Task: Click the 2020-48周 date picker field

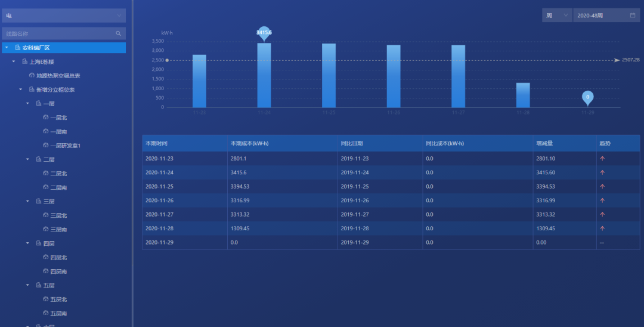Action: pyautogui.click(x=601, y=16)
